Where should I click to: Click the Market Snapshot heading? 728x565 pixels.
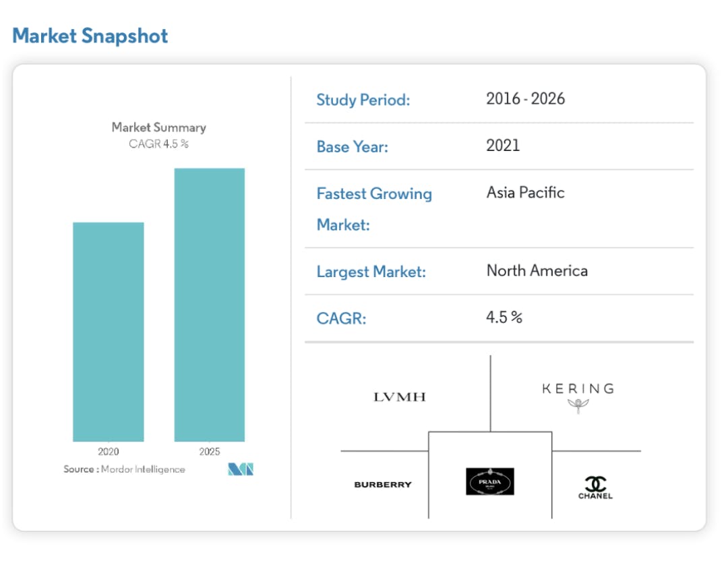90,36
